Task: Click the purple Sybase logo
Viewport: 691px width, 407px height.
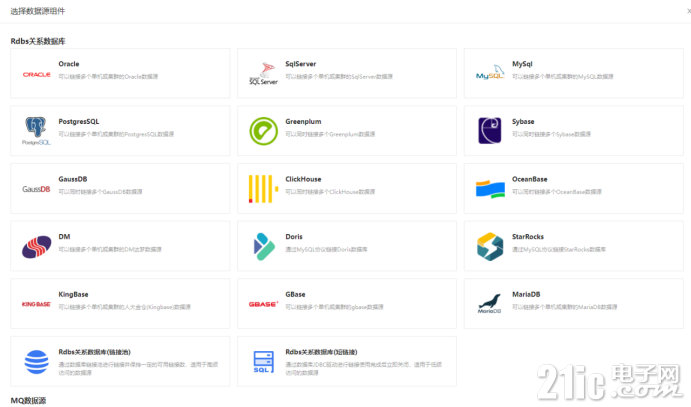Action: click(490, 130)
